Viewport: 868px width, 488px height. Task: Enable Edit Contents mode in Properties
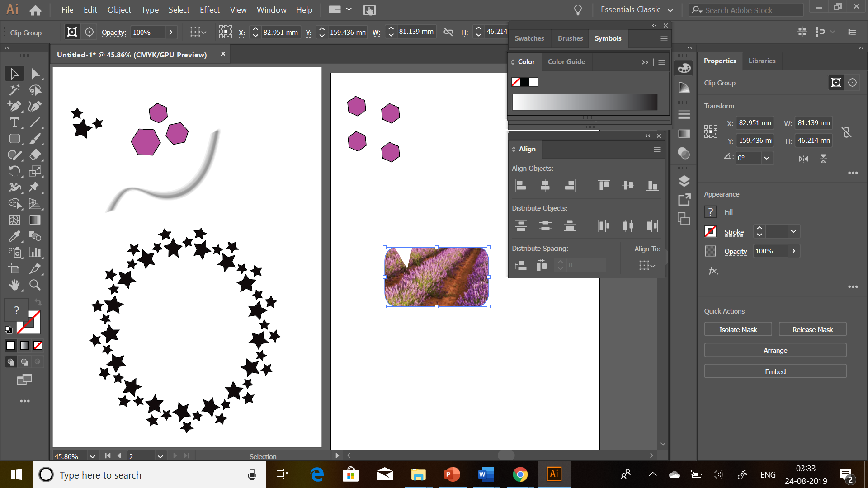pyautogui.click(x=852, y=83)
